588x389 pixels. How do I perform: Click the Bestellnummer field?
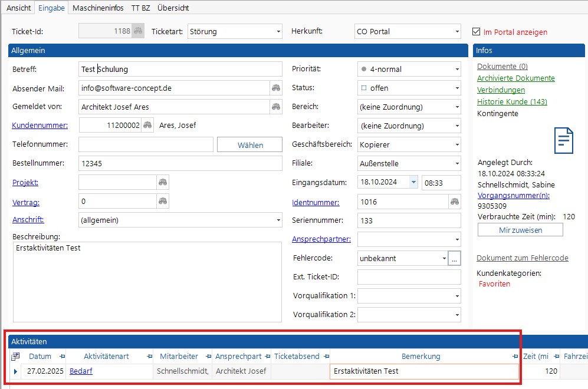[180, 163]
